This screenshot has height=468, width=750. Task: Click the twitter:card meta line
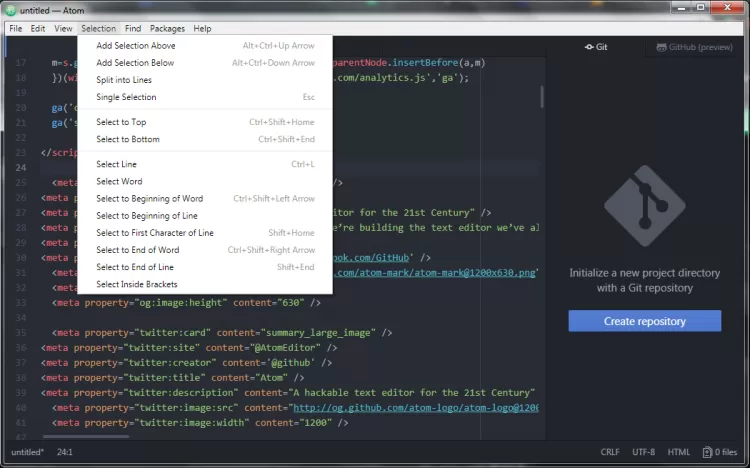[x=222, y=333]
